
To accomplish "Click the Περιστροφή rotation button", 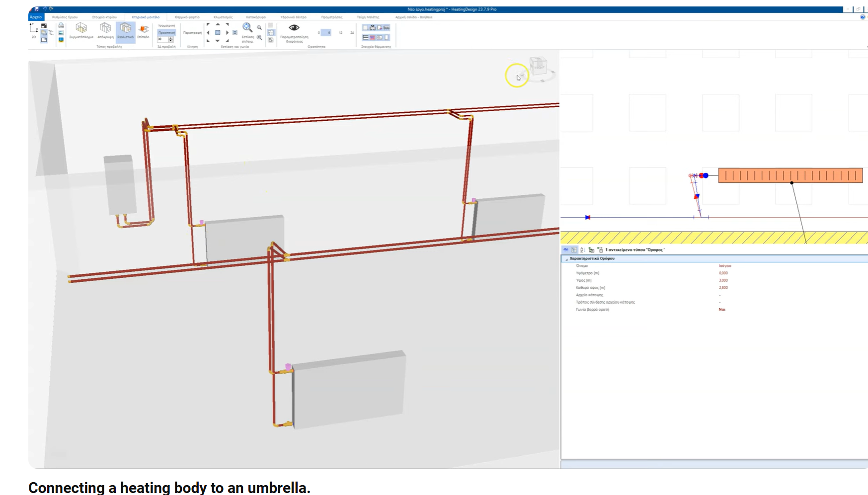I will (x=192, y=33).
